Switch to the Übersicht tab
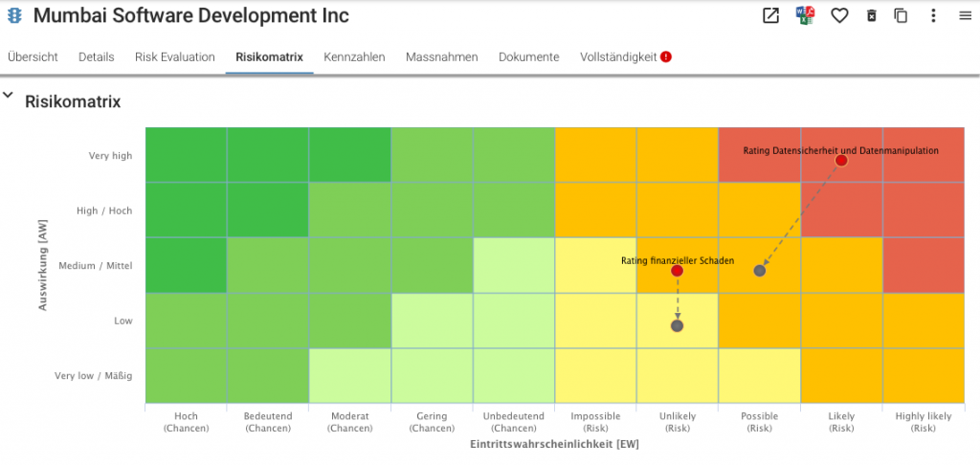This screenshot has height=465, width=980. tap(33, 56)
